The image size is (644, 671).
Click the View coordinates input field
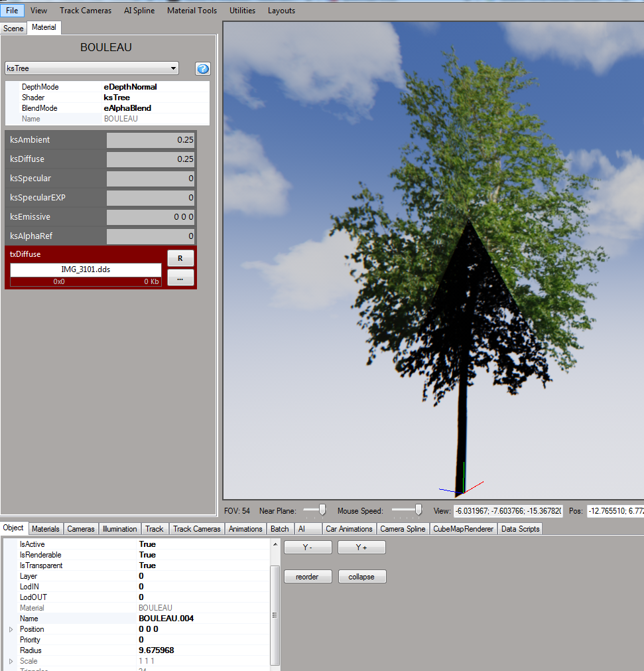pyautogui.click(x=507, y=511)
